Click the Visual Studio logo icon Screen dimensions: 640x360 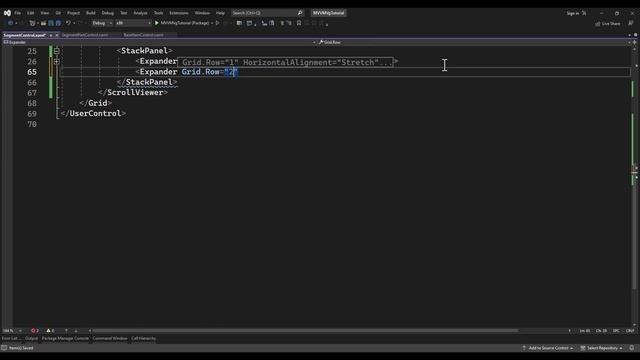pos(7,13)
